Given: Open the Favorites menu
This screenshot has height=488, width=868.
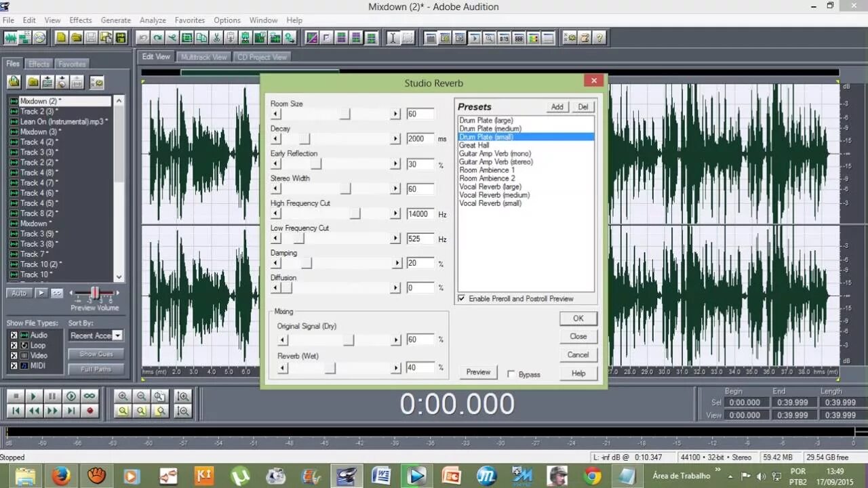Looking at the screenshot, I should coord(190,20).
